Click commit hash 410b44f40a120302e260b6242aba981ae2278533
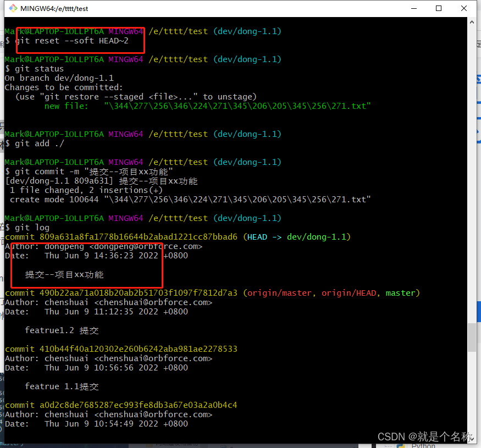The image size is (481, 448). (x=139, y=349)
